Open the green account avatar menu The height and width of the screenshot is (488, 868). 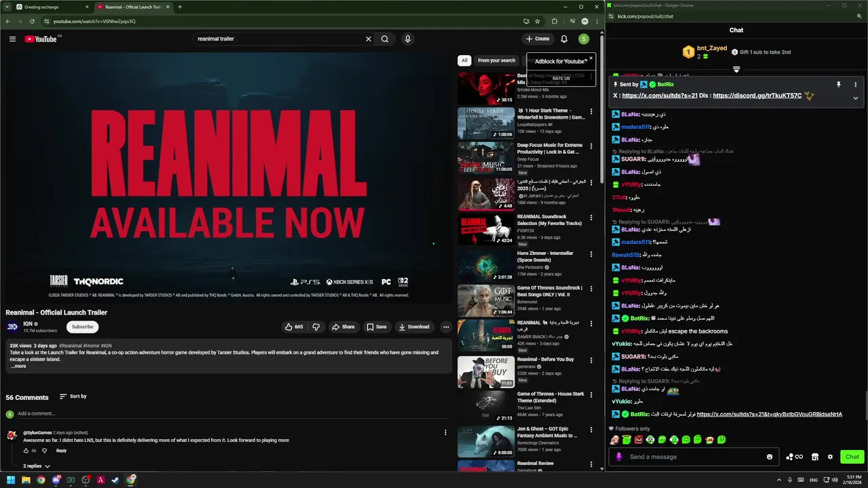pyautogui.click(x=584, y=39)
